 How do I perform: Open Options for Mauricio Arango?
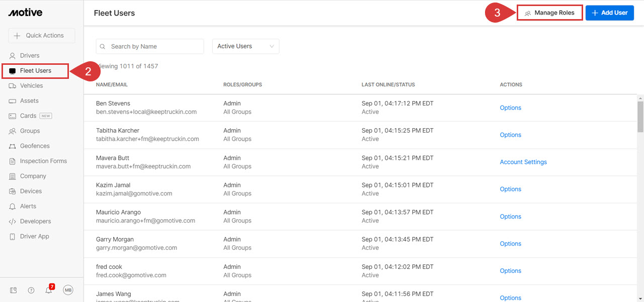(510, 217)
